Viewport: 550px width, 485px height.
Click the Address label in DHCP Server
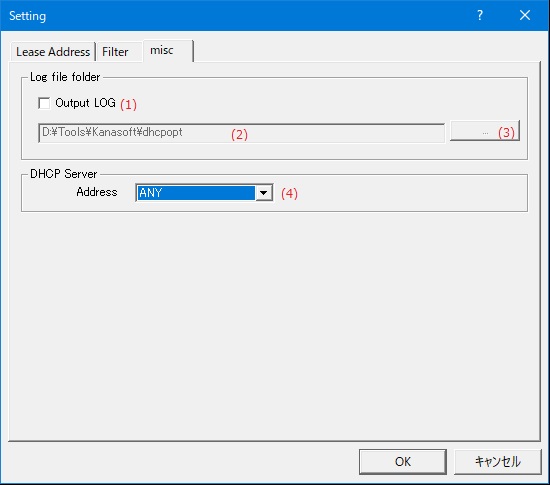(97, 192)
